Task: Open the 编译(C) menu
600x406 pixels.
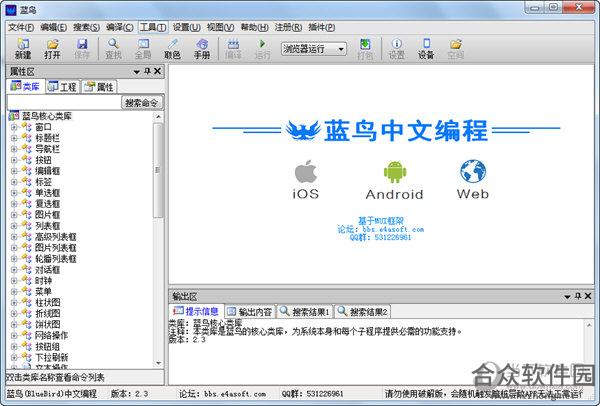Action: (120, 27)
